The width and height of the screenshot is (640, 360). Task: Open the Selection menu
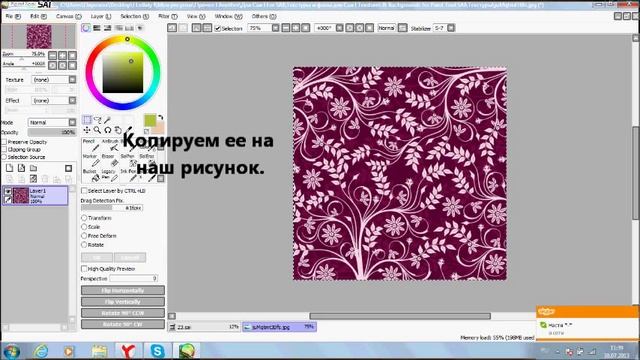click(135, 16)
